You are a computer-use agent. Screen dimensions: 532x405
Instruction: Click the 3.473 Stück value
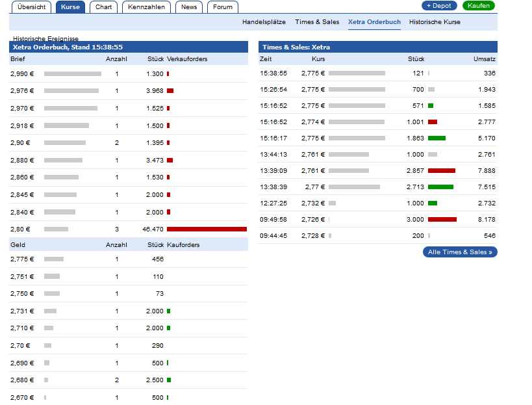point(155,160)
